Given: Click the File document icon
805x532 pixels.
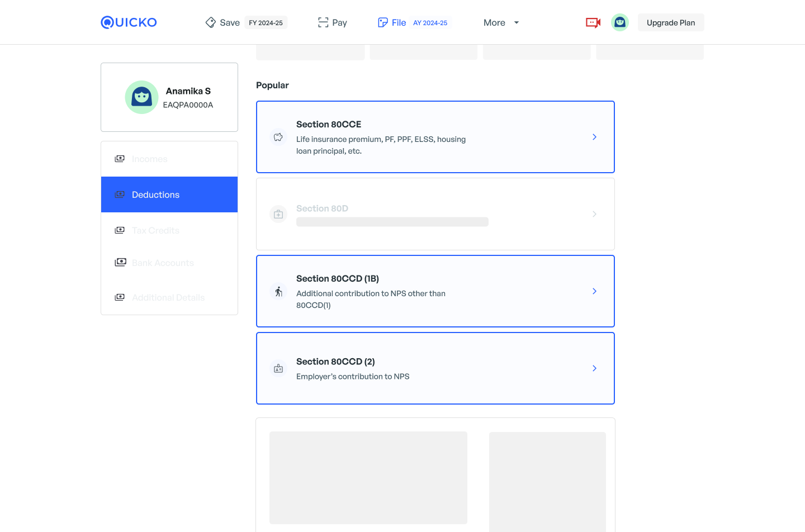Looking at the screenshot, I should pos(383,22).
